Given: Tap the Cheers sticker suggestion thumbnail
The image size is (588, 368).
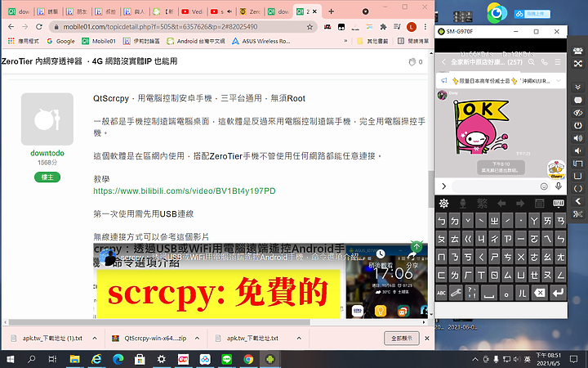Looking at the screenshot, I should (556, 169).
